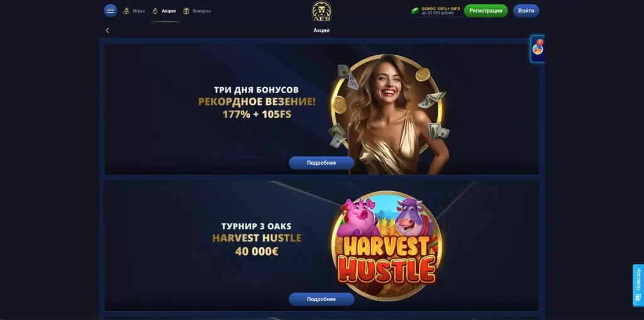Go back using the left arrow

coord(108,30)
